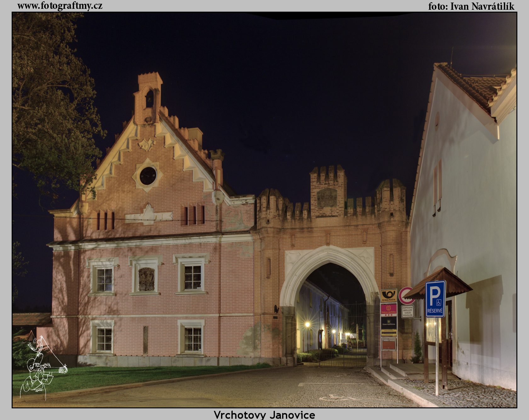Click the blue parking 'P Réservé' sign

[x=435, y=298]
